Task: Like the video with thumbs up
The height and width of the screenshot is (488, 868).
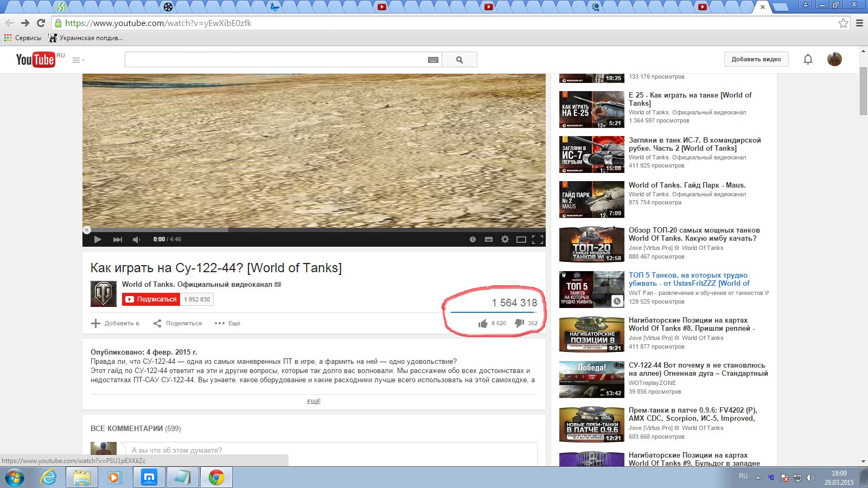Action: click(492, 323)
